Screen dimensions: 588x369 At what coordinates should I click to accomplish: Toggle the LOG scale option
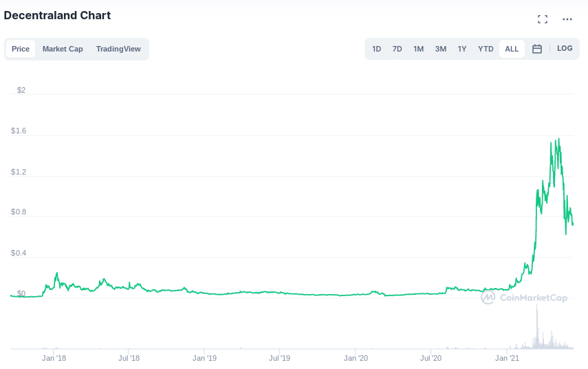pos(565,48)
